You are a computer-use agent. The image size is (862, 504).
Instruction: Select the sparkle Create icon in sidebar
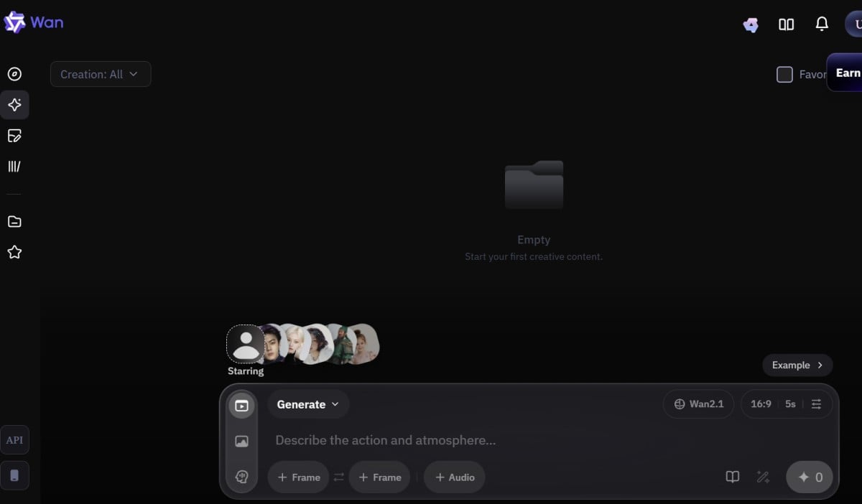14,105
